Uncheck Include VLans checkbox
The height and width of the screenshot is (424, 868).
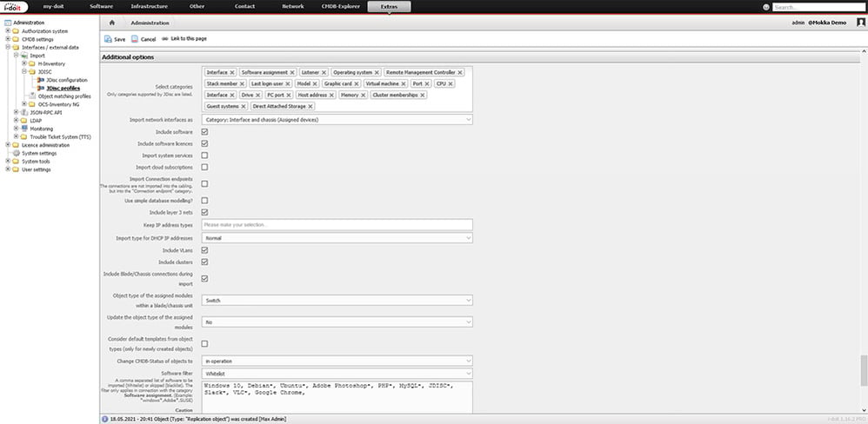pos(204,250)
